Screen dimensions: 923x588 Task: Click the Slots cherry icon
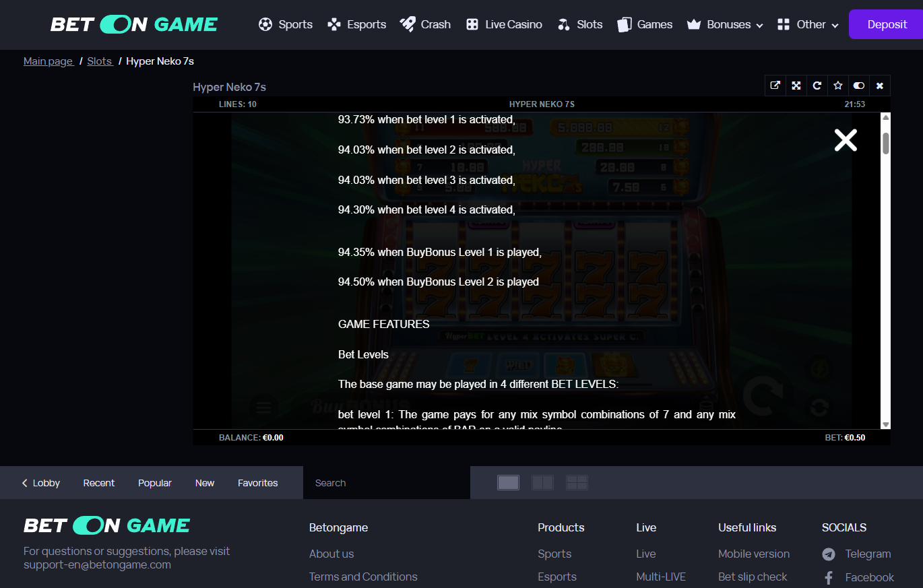pos(564,24)
